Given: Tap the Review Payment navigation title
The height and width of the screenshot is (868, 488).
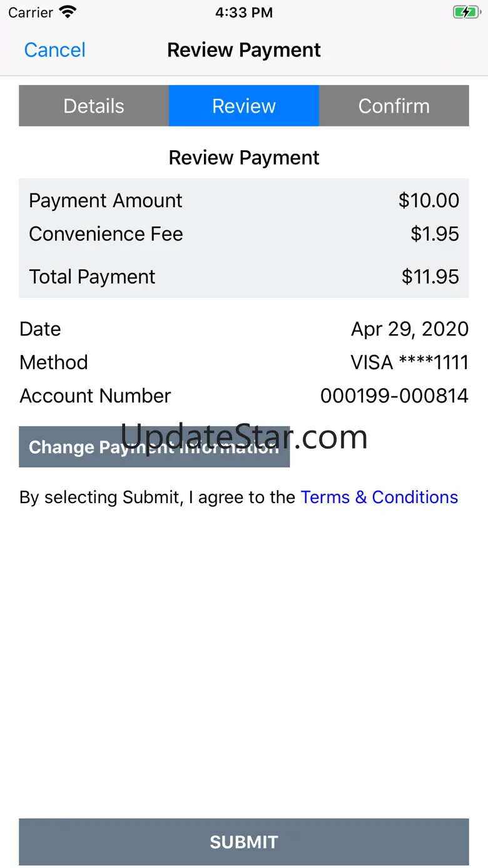Looking at the screenshot, I should [x=244, y=50].
